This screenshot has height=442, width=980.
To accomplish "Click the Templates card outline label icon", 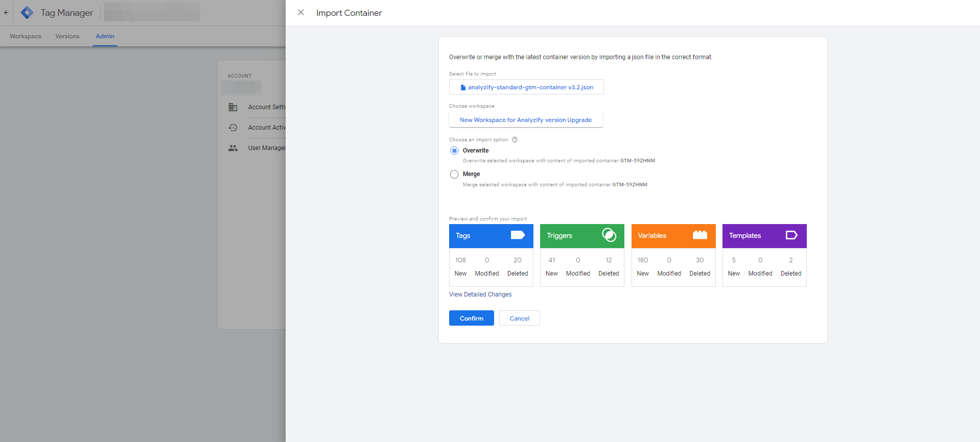I will [791, 235].
